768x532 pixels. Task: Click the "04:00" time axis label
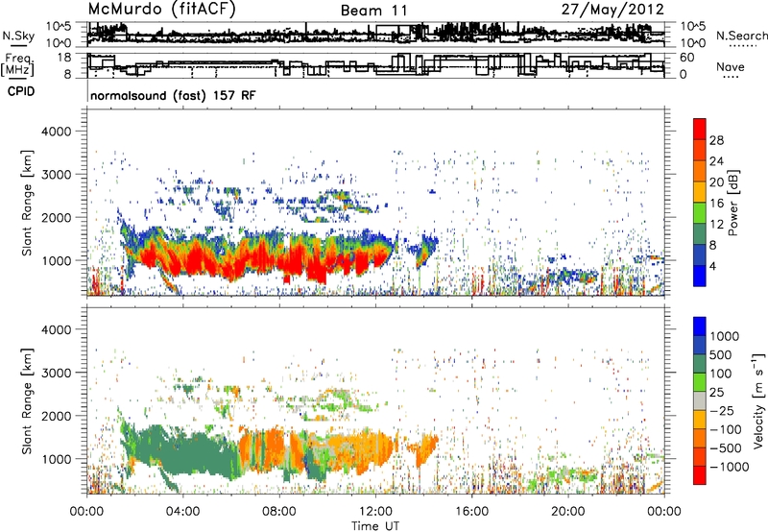(x=182, y=512)
